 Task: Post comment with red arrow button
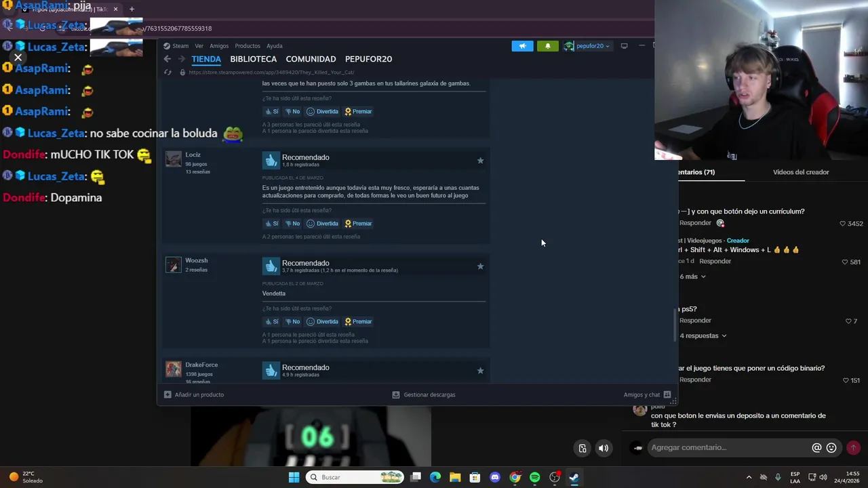(853, 447)
